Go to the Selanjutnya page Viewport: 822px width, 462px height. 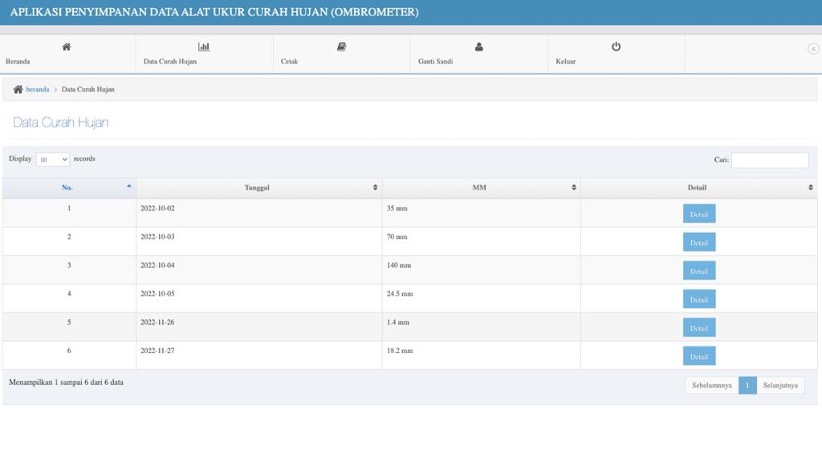[780, 385]
